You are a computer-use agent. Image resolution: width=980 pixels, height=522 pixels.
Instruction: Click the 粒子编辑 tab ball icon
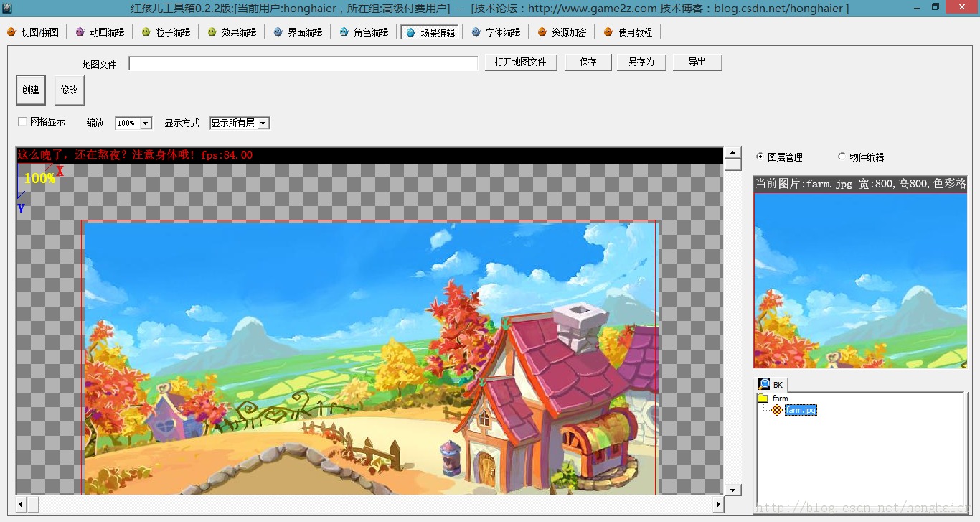[x=146, y=32]
